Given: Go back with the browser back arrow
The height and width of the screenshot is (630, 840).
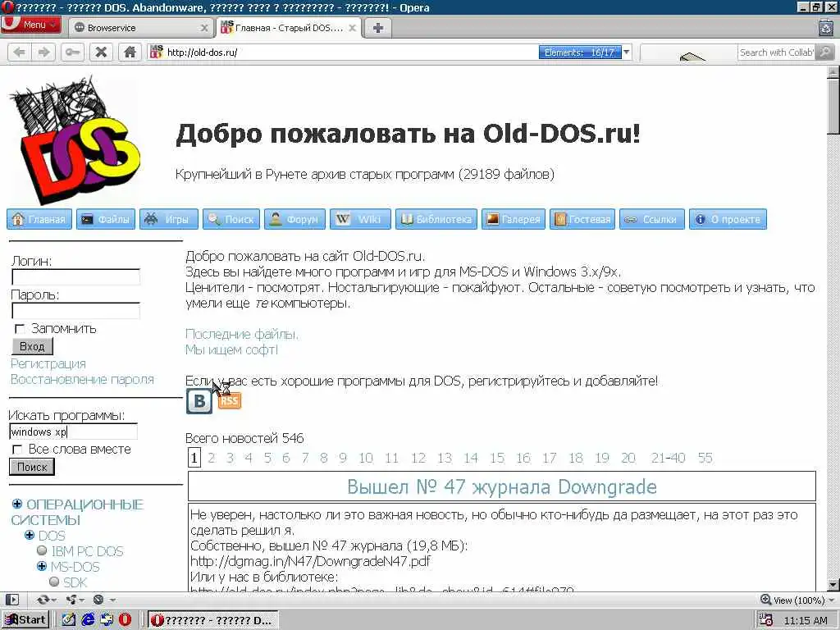Looking at the screenshot, I should (x=20, y=52).
